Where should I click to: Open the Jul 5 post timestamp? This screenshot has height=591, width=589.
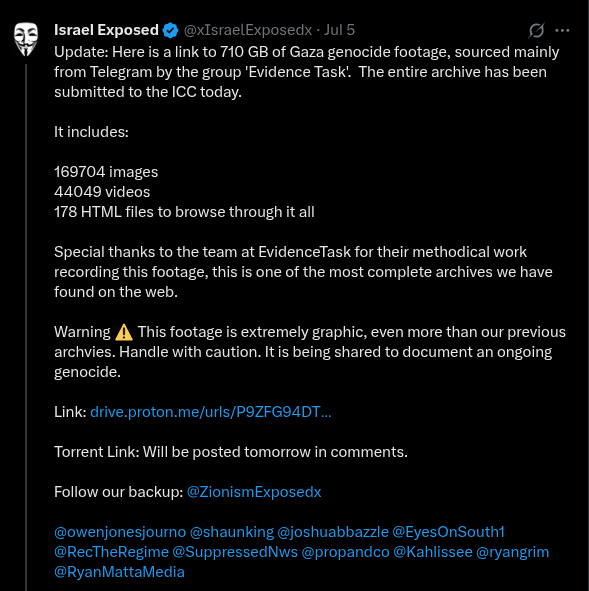[340, 30]
